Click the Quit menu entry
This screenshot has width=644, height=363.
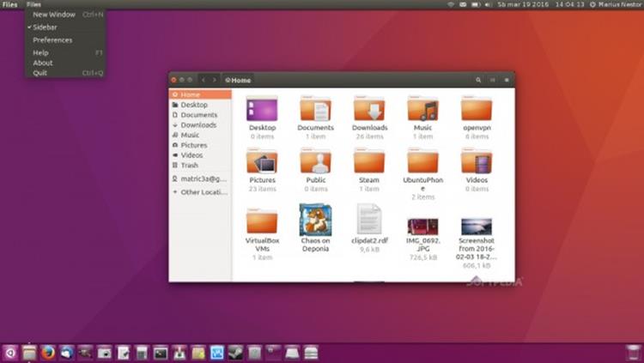tap(40, 73)
